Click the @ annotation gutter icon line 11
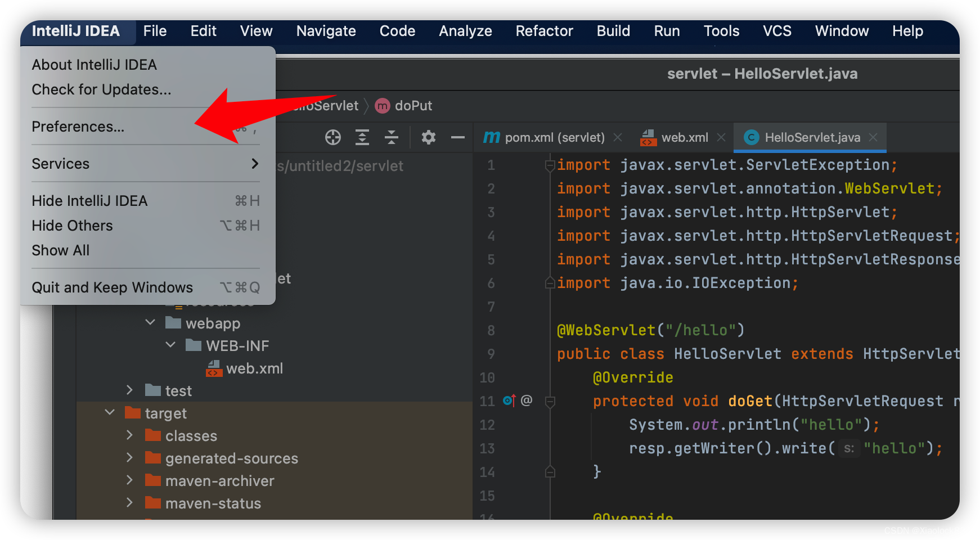Viewport: 980px width, 540px height. [x=527, y=400]
